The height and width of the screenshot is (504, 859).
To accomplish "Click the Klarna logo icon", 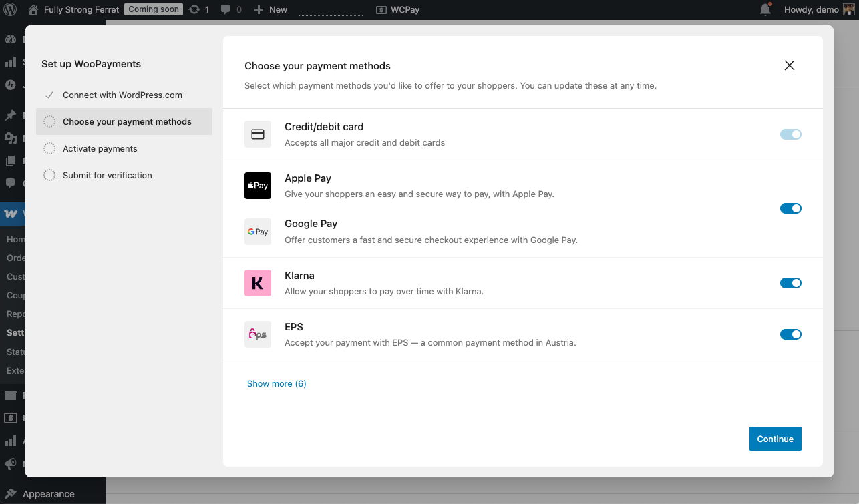I will pyautogui.click(x=258, y=283).
